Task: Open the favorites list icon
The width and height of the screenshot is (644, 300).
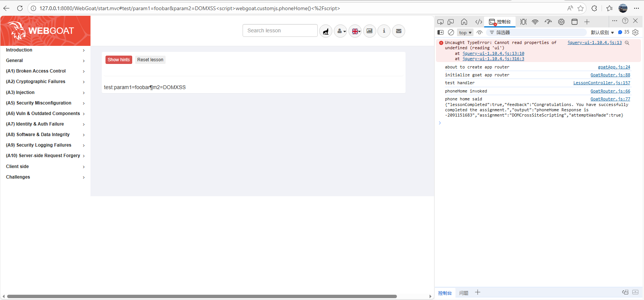Action: (609, 8)
